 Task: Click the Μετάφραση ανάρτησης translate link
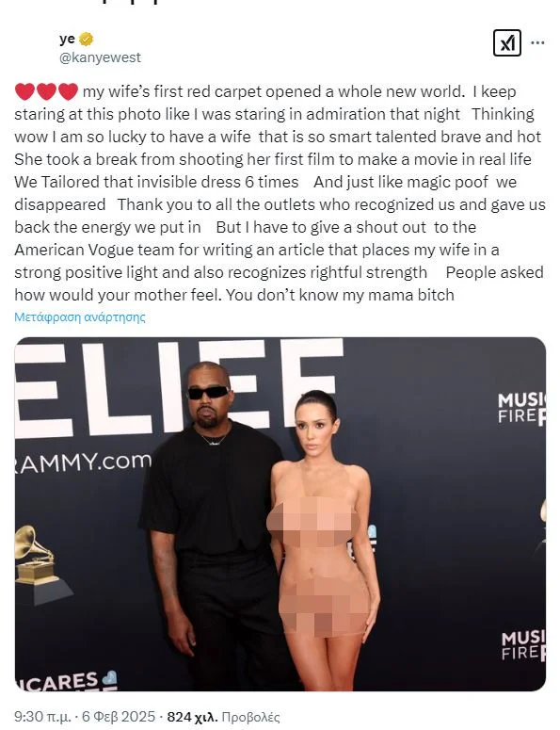[80, 317]
